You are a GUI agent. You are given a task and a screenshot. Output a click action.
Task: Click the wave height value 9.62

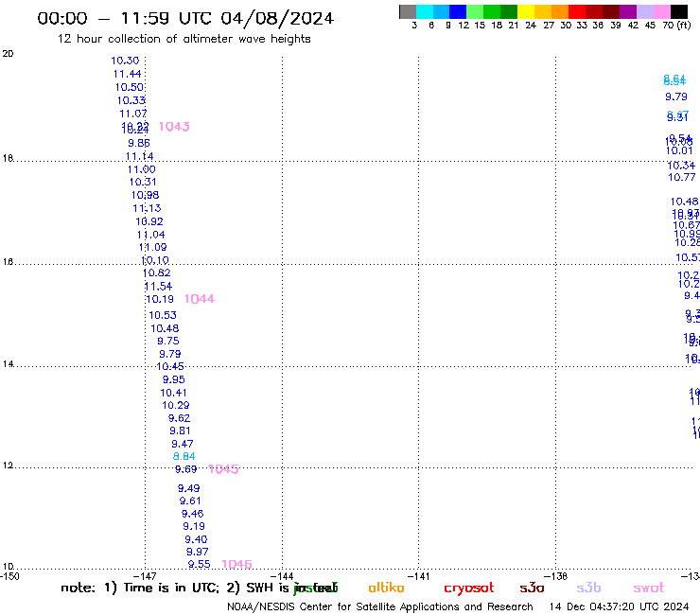[179, 418]
